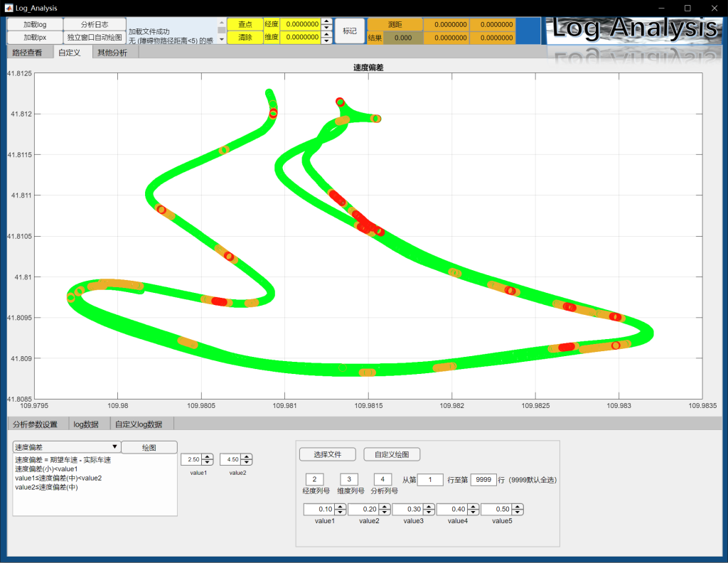Click the 选择文件 button

328,454
